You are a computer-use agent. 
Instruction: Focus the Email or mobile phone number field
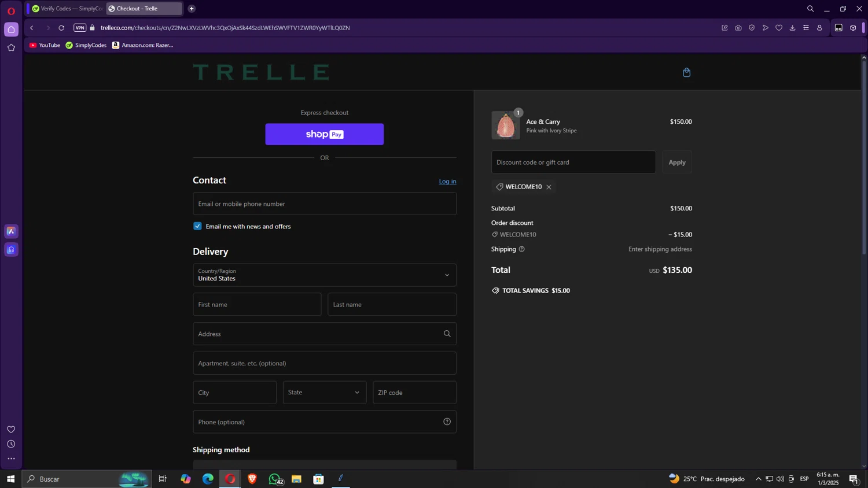pyautogui.click(x=324, y=204)
